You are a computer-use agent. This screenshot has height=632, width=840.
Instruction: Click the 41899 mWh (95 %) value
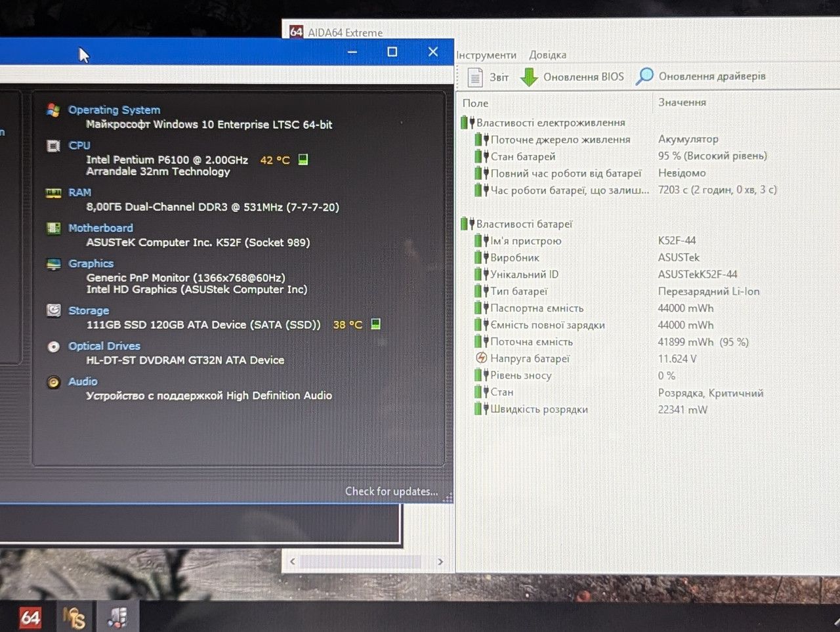click(703, 342)
